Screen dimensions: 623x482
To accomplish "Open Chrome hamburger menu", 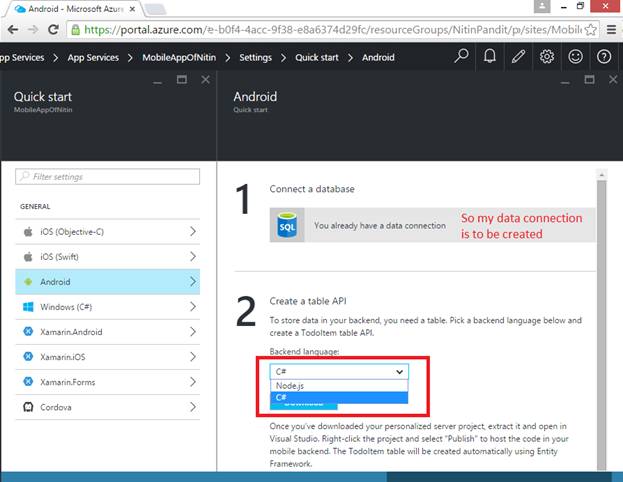I will (611, 29).
